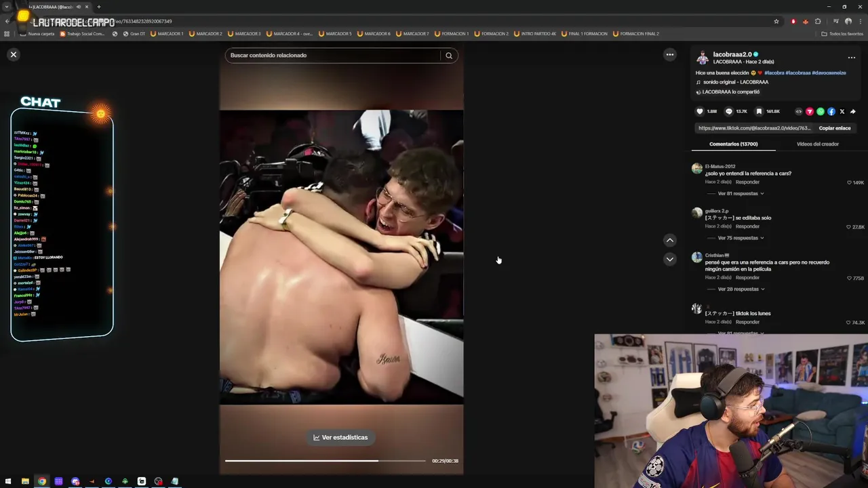The image size is (868, 488).
Task: Open the Windows Start menu
Action: 8,481
